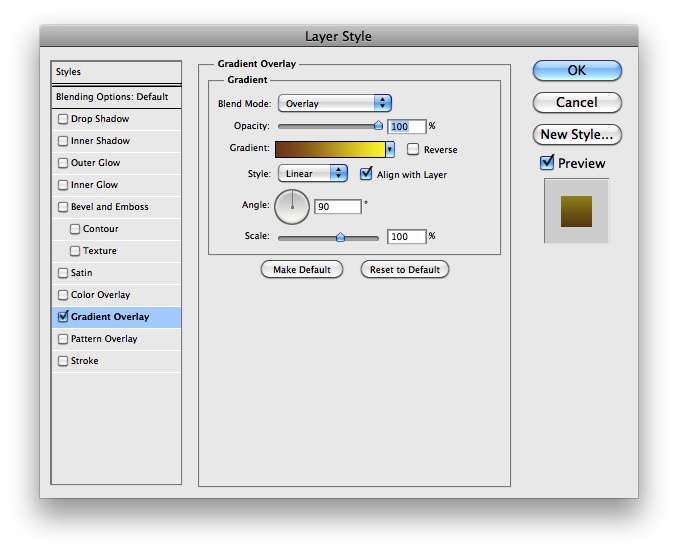The height and width of the screenshot is (553, 678).
Task: Select the Drop Shadow row label
Action: coord(100,119)
